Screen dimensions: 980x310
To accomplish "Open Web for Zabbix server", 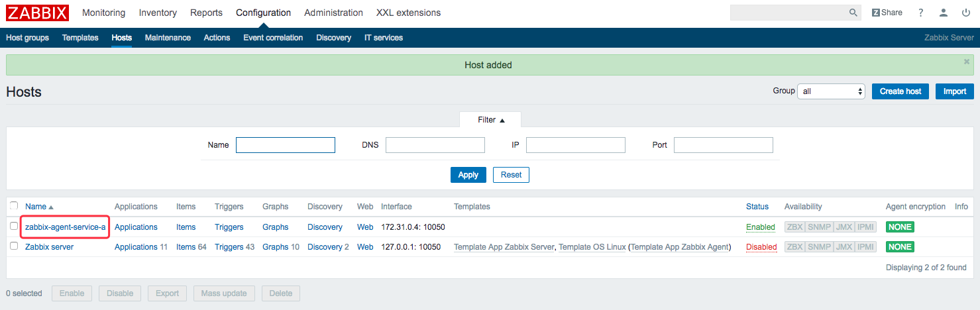I will tap(365, 247).
